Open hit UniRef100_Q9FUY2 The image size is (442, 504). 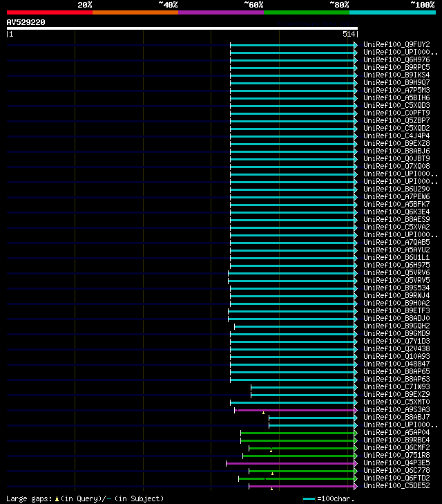(396, 44)
